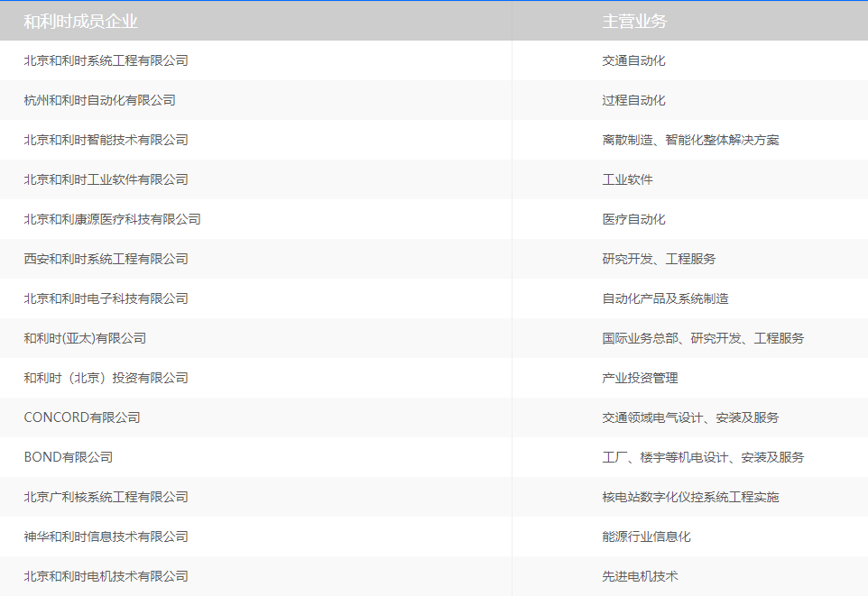Select 西安和利时系统工程有限公司 row

[434, 259]
